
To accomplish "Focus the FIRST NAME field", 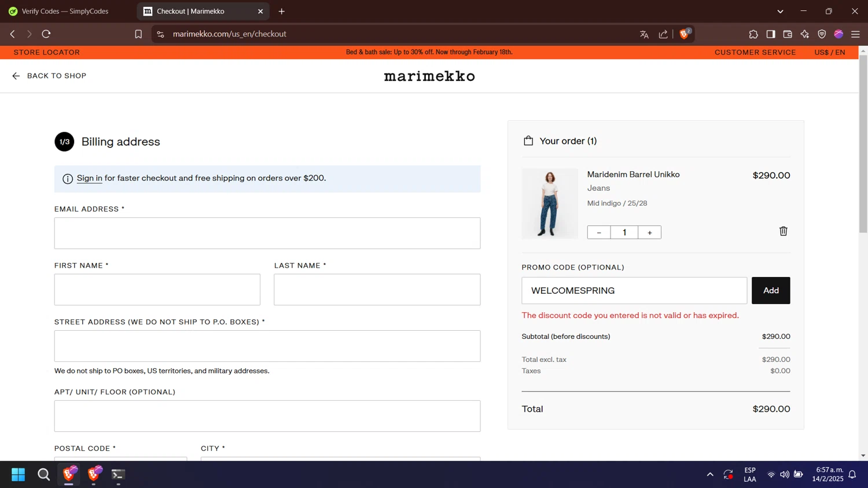I will pos(157,290).
